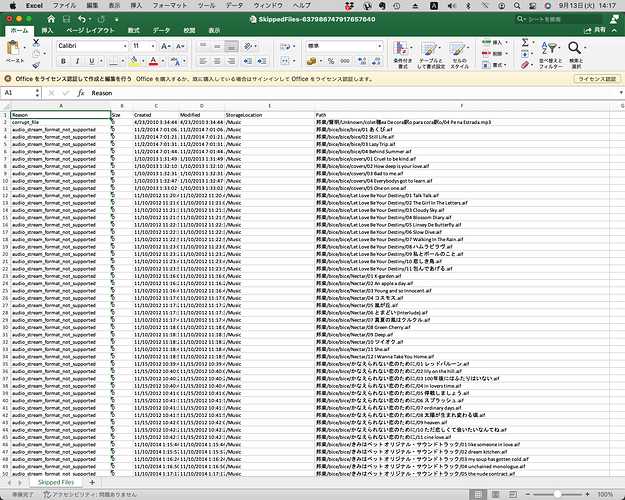Decrease the decimal places
625x500 pixels.
pos(376,61)
